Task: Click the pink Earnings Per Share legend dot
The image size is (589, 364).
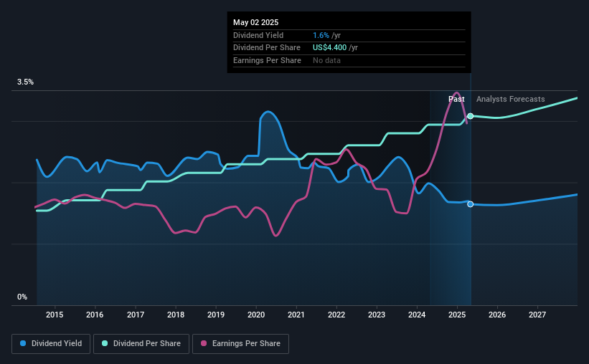Action: click(x=204, y=343)
